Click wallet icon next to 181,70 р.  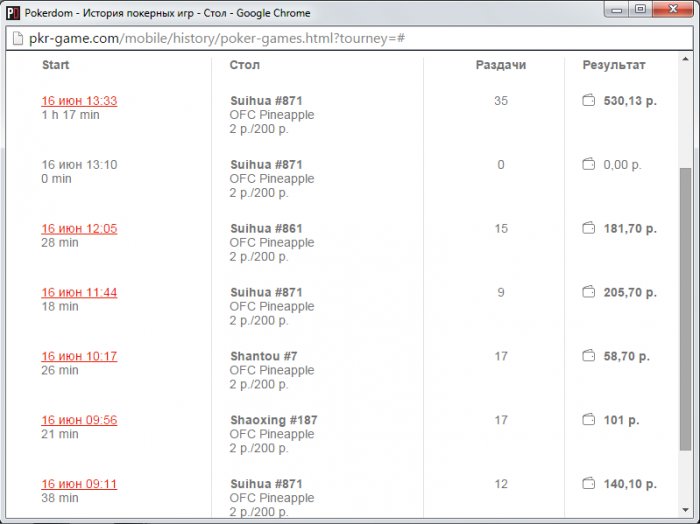tap(588, 228)
